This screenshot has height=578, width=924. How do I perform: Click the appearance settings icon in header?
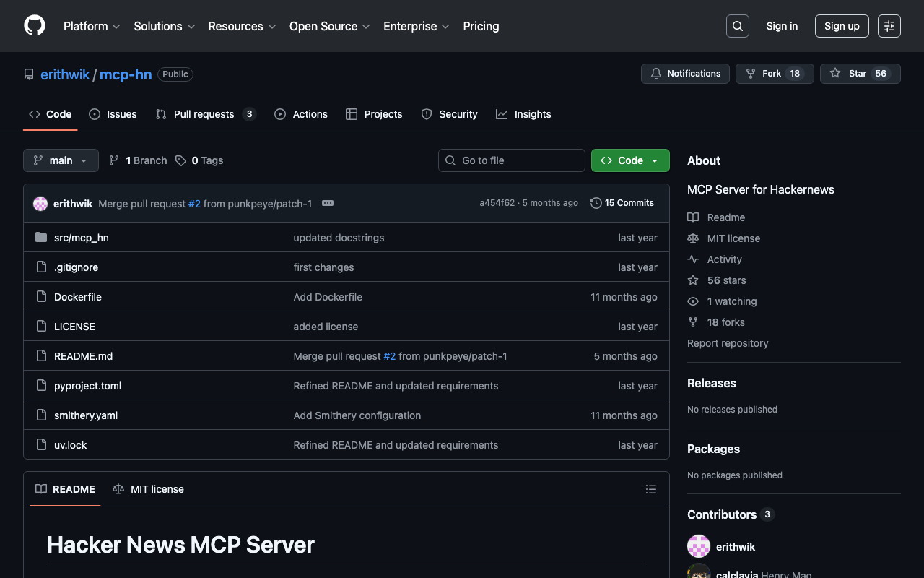(889, 26)
